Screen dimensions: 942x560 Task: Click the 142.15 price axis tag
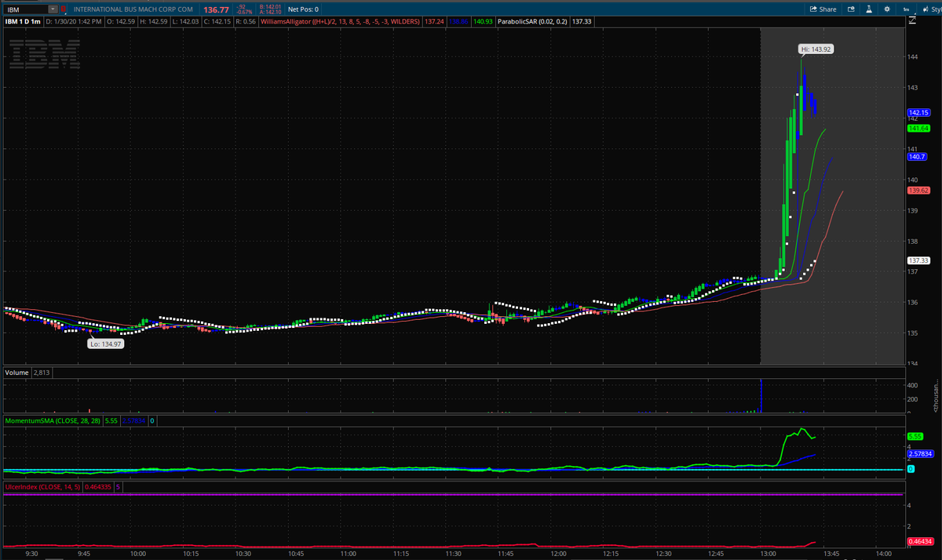918,113
